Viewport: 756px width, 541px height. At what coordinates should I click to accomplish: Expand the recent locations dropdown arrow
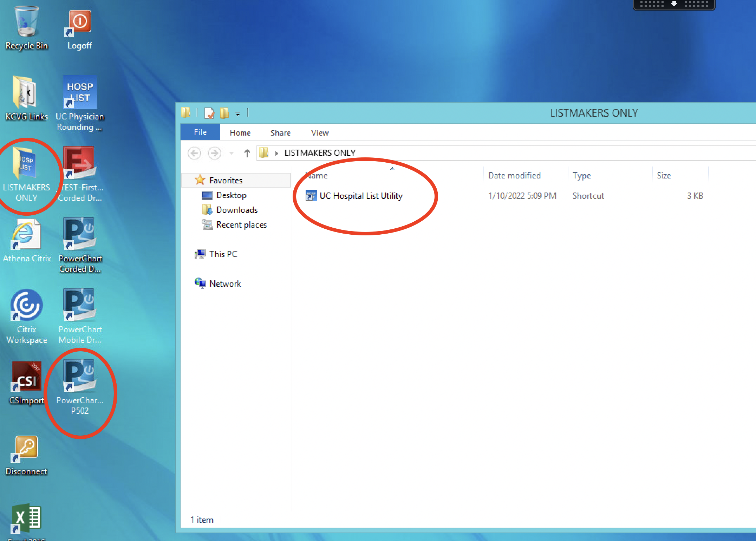pos(232,153)
